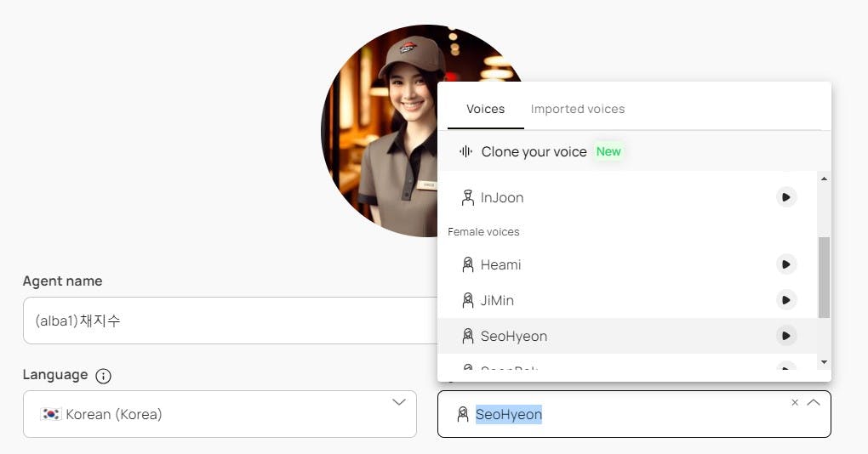Viewport: 868px width, 454px height.
Task: Play preview of InJoon voice
Action: (786, 197)
